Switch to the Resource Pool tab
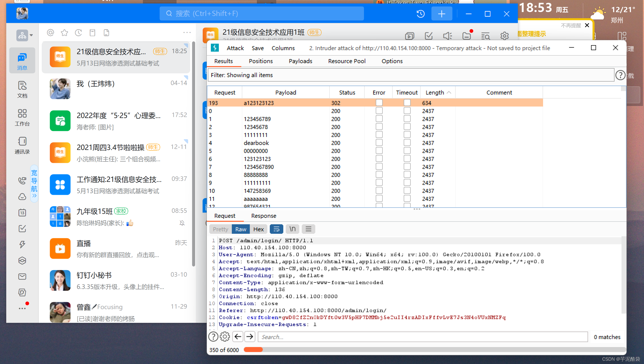The width and height of the screenshot is (644, 364). [x=347, y=61]
